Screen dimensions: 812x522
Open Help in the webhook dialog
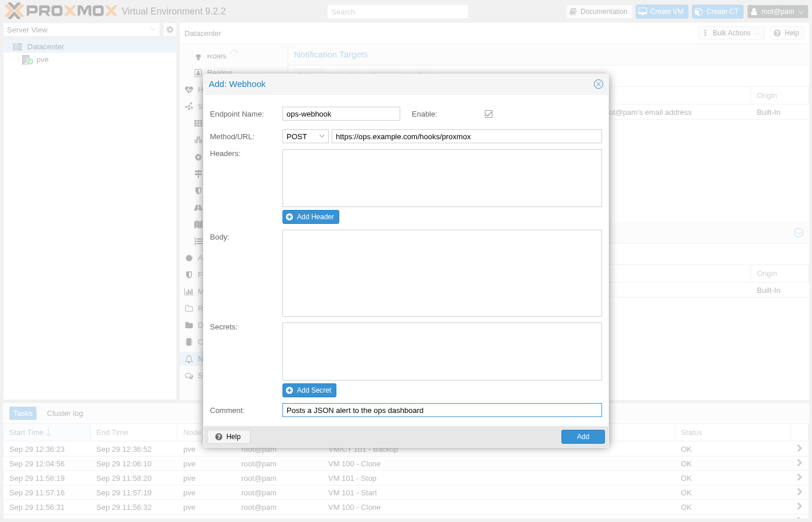[229, 437]
